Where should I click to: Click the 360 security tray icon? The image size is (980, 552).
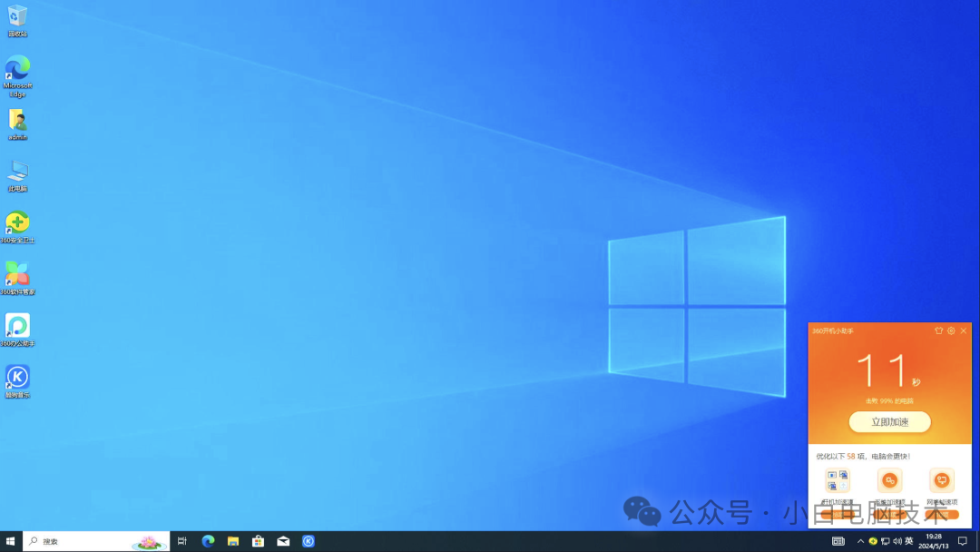pyautogui.click(x=873, y=541)
